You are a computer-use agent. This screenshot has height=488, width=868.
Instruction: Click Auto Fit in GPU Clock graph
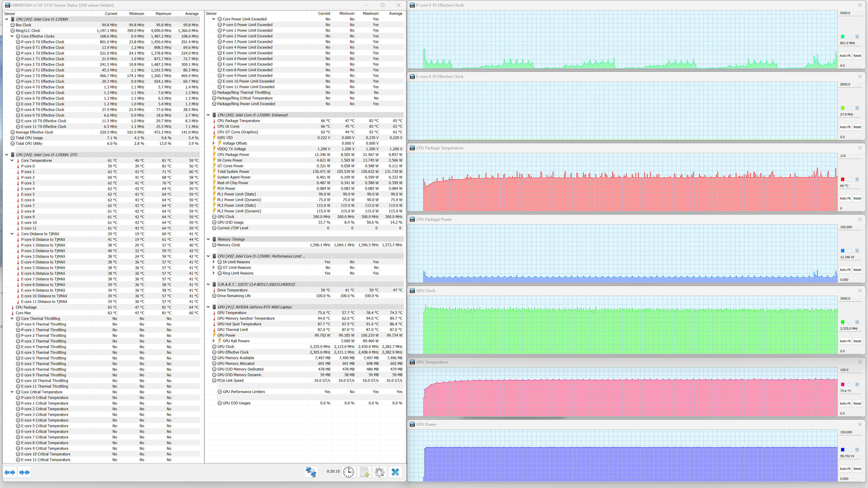pos(845,341)
